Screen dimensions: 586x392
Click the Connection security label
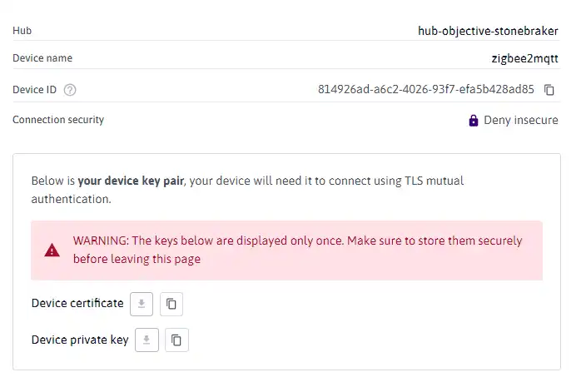point(58,120)
